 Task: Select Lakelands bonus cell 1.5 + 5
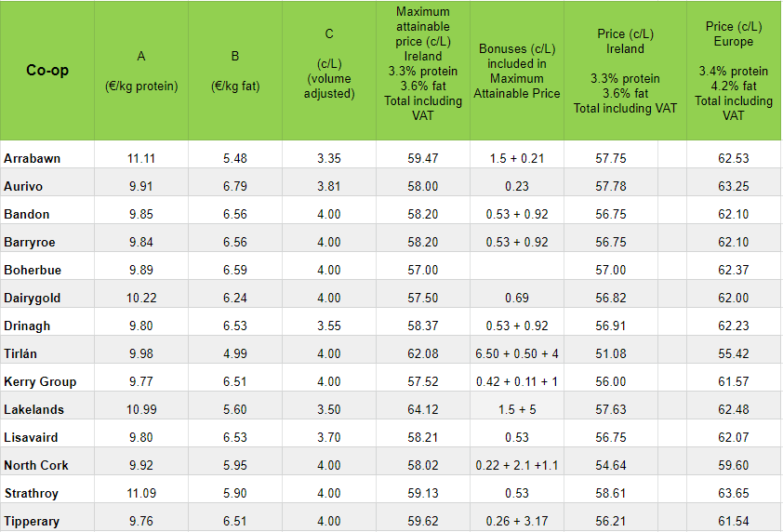click(517, 409)
